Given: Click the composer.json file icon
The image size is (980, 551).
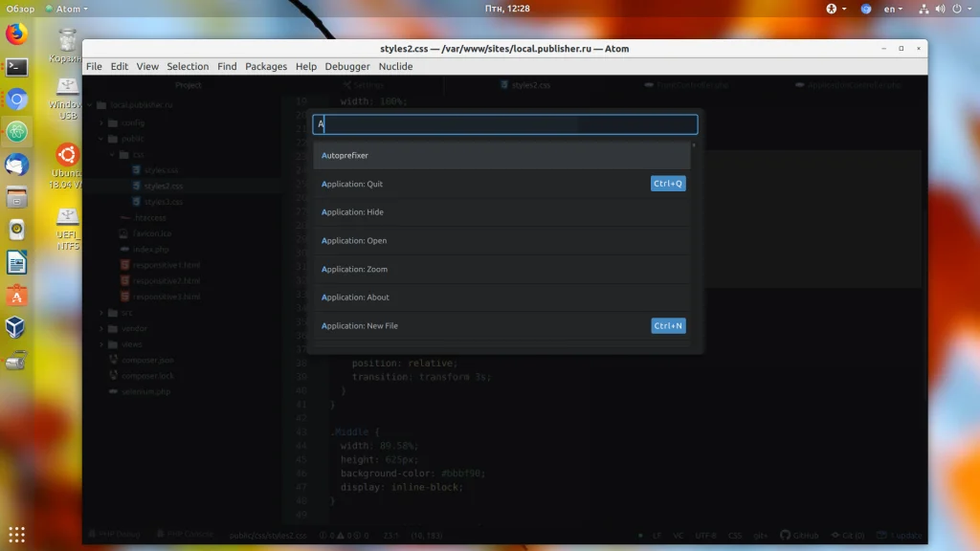Looking at the screenshot, I should [x=113, y=360].
